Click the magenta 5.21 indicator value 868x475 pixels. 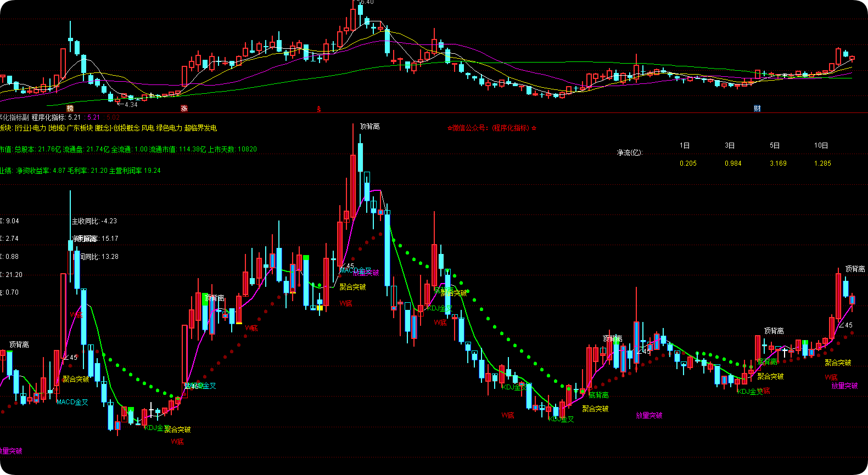point(93,117)
